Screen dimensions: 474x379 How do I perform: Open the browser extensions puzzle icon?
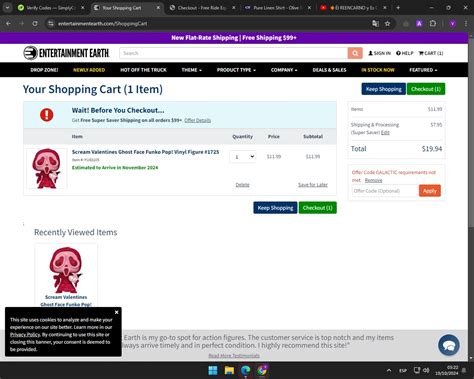point(433,23)
